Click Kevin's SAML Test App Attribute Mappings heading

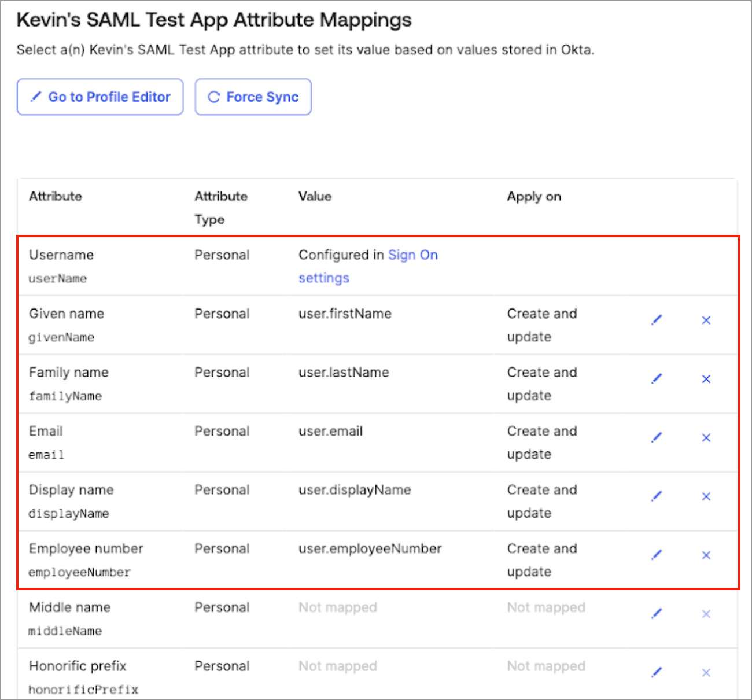pos(214,20)
